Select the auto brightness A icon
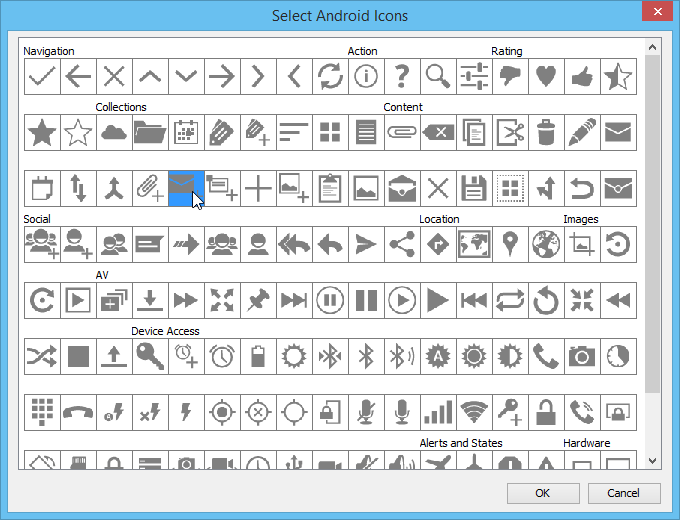The width and height of the screenshot is (680, 520). (438, 356)
